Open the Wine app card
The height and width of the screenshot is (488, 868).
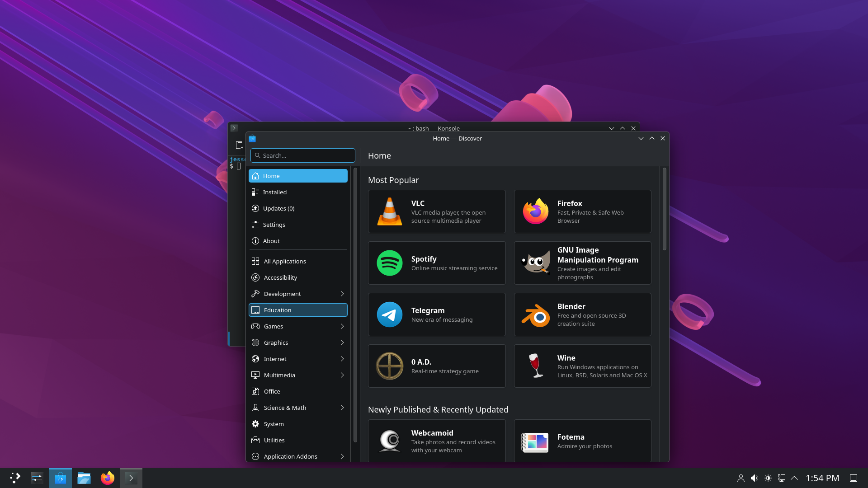[582, 366]
